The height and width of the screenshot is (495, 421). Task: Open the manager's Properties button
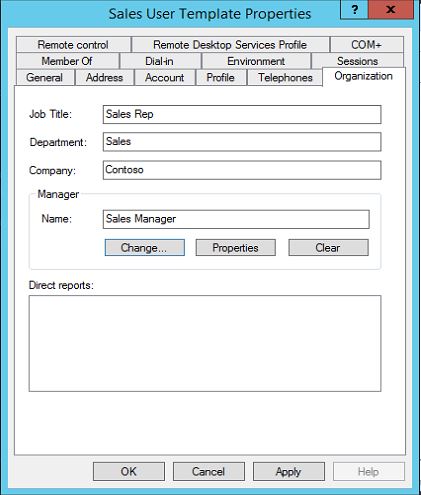236,248
